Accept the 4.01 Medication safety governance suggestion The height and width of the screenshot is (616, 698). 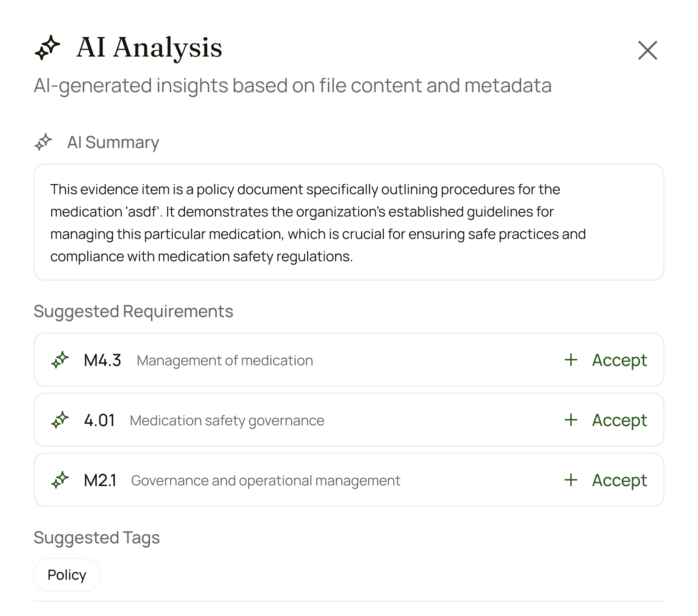619,420
